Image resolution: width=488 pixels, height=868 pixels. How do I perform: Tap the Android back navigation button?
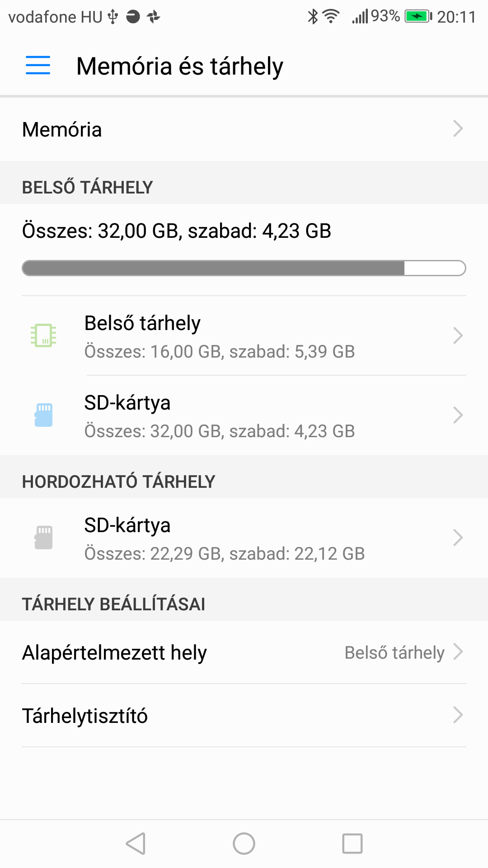coord(136,844)
